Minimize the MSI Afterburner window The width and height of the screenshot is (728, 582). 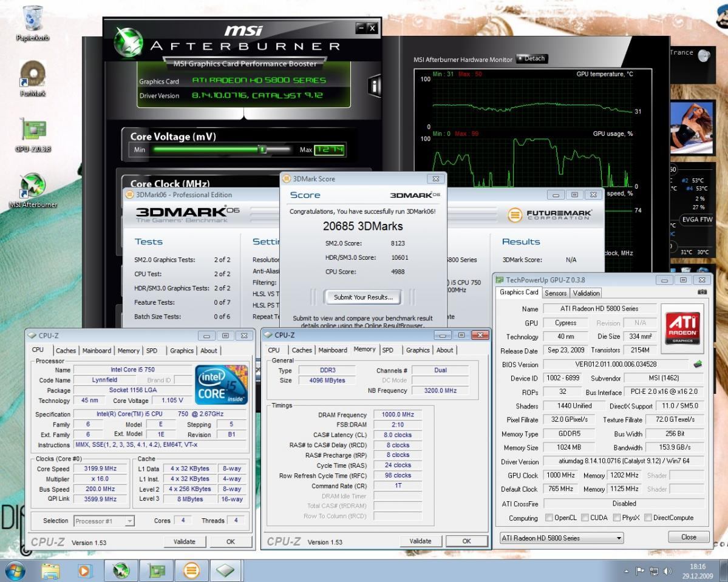(361, 28)
